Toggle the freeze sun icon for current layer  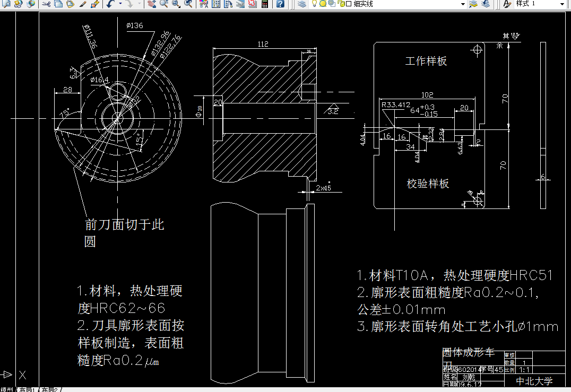point(323,4)
